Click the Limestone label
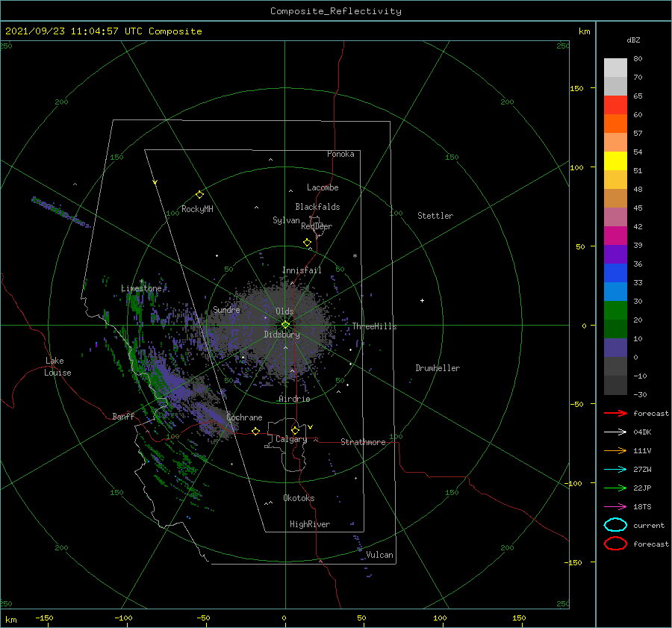 141,288
